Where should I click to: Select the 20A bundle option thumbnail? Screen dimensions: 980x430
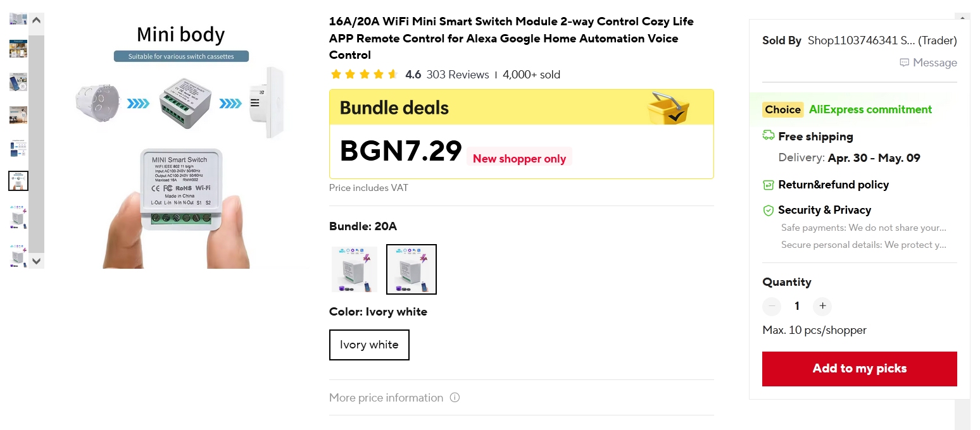[x=411, y=269]
